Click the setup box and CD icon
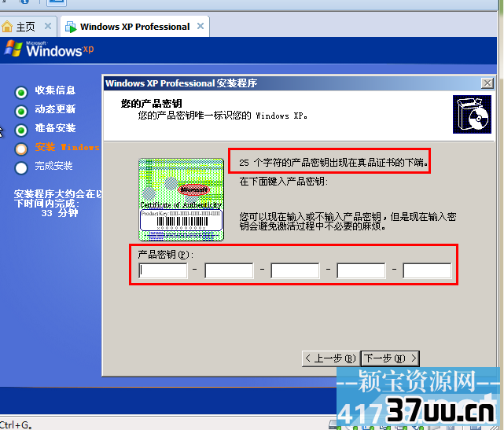The image size is (504, 430). pyautogui.click(x=472, y=114)
